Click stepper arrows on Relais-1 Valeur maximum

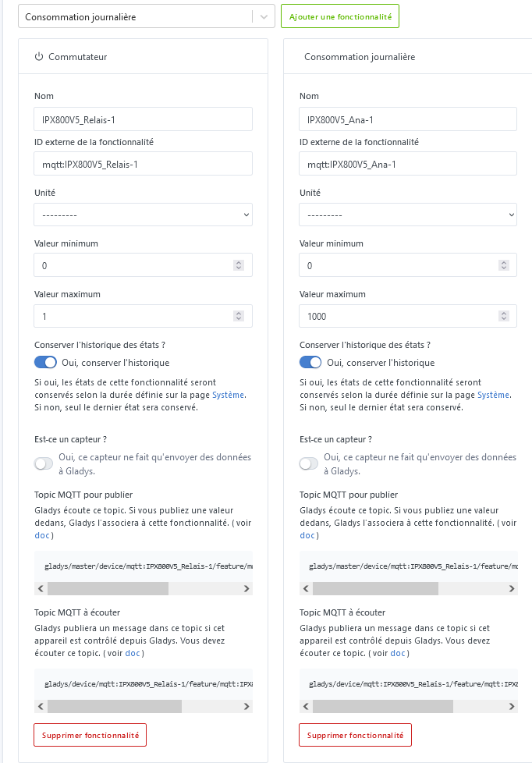coord(239,316)
